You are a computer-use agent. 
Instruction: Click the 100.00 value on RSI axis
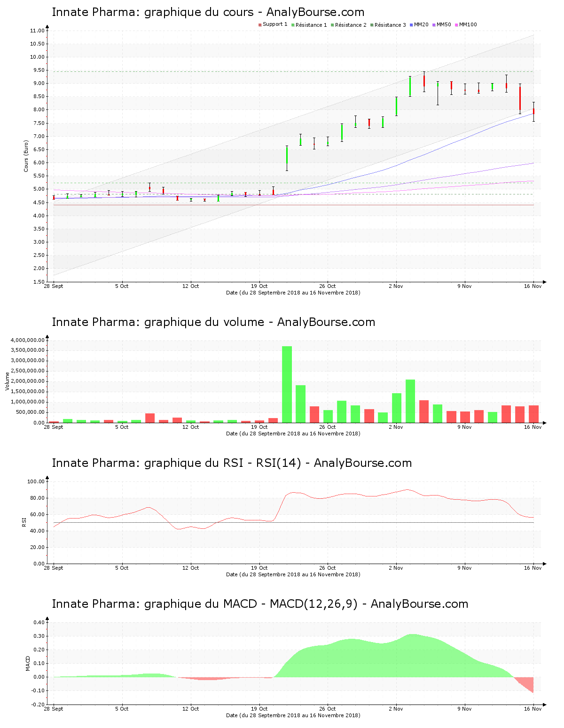(36, 482)
